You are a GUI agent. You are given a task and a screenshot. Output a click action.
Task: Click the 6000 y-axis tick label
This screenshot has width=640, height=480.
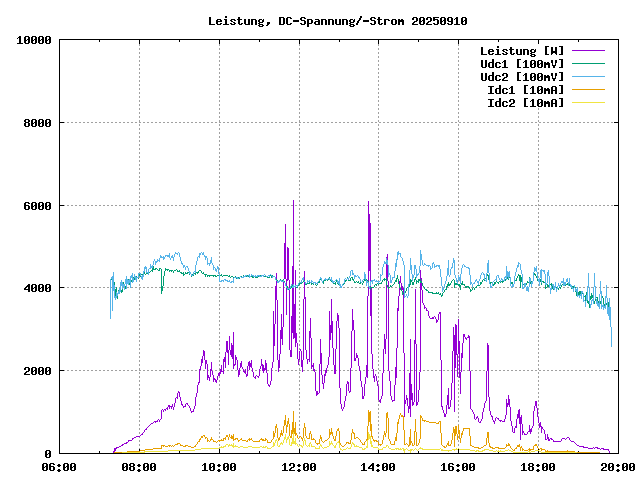[x=38, y=206]
